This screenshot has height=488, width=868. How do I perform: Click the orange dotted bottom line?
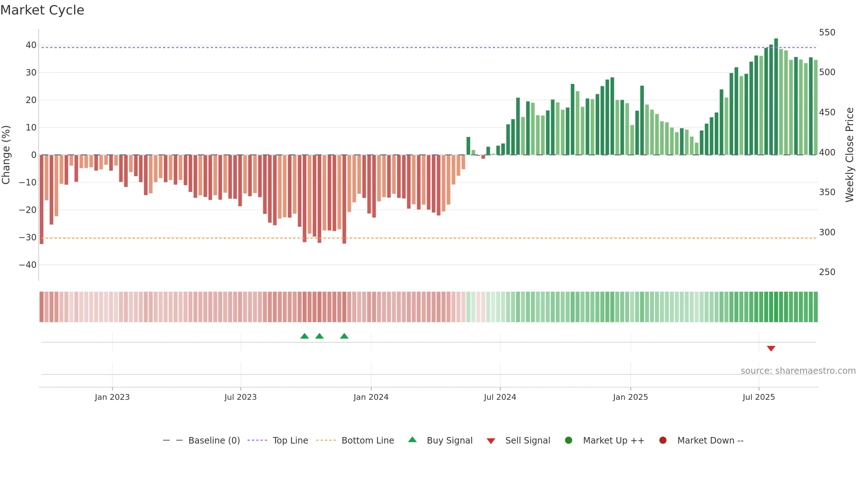point(429,238)
